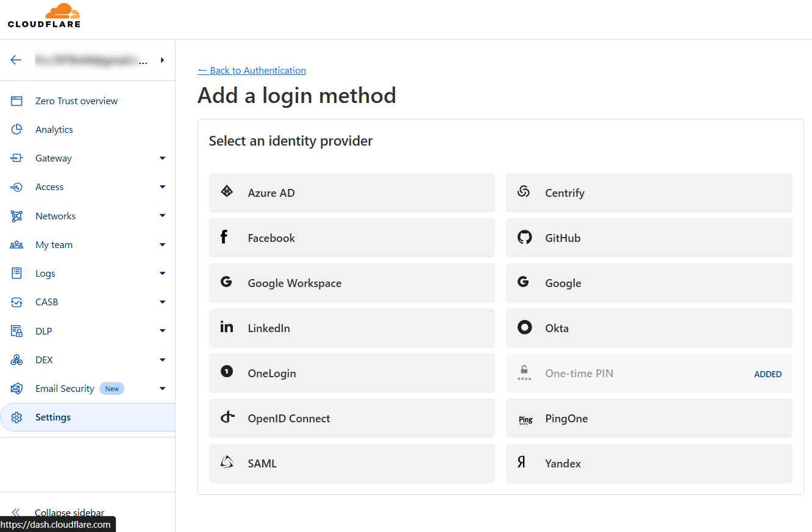Open the Settings menu item
812x532 pixels.
87,417
